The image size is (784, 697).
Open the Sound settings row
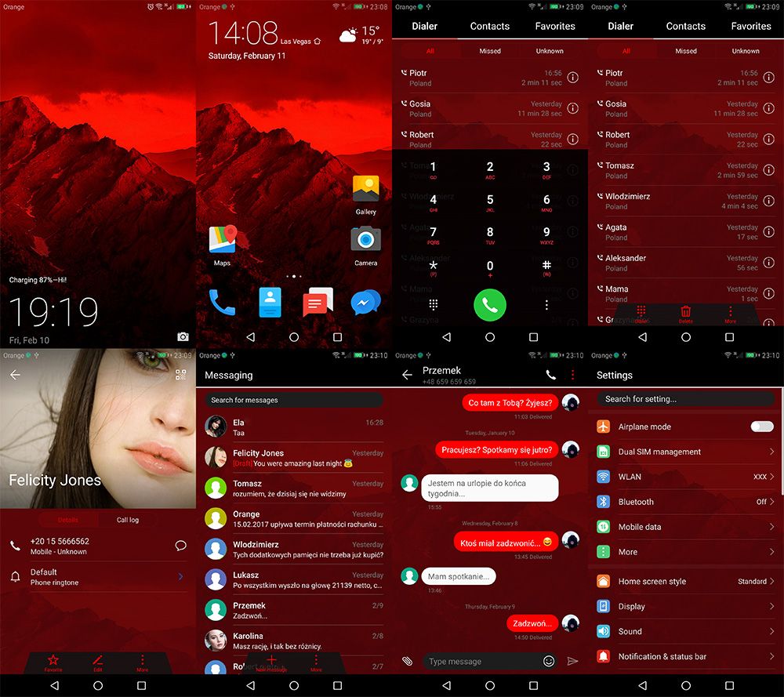point(685,631)
